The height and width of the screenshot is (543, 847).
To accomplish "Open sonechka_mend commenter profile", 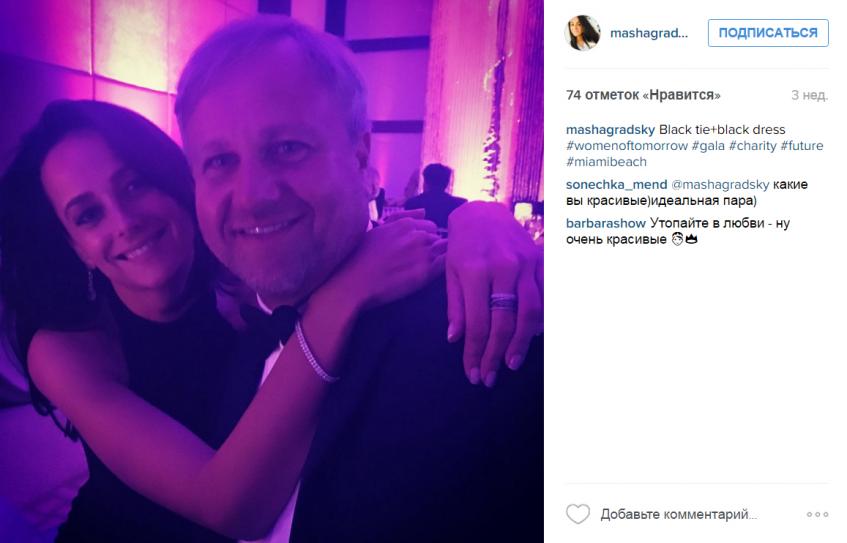I will tap(616, 185).
